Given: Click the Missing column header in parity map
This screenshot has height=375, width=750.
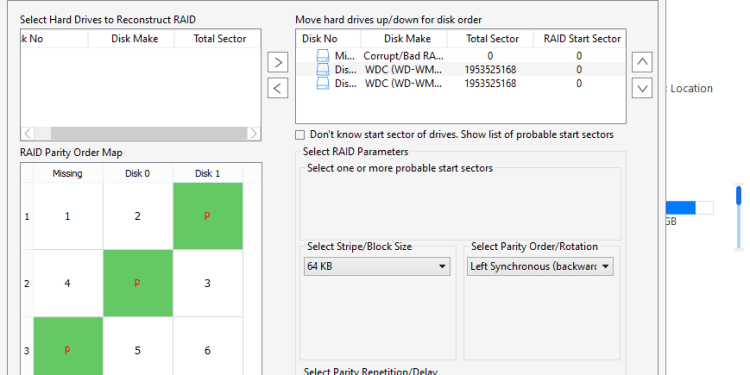Looking at the screenshot, I should [68, 174].
